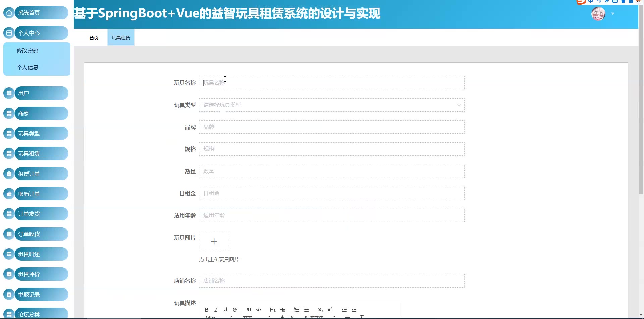
Task: Apply H2 heading style
Action: point(282,310)
